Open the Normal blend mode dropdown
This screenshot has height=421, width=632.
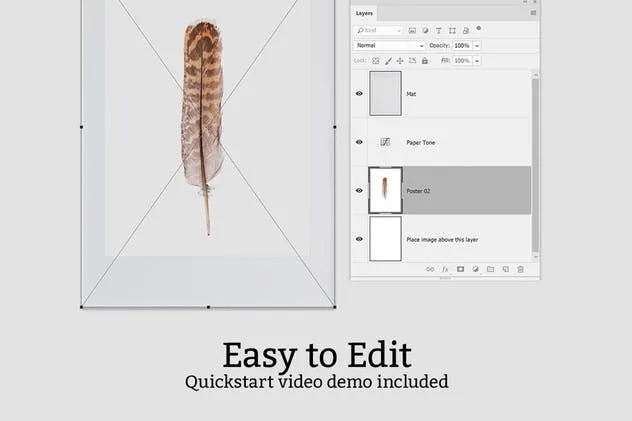click(390, 46)
